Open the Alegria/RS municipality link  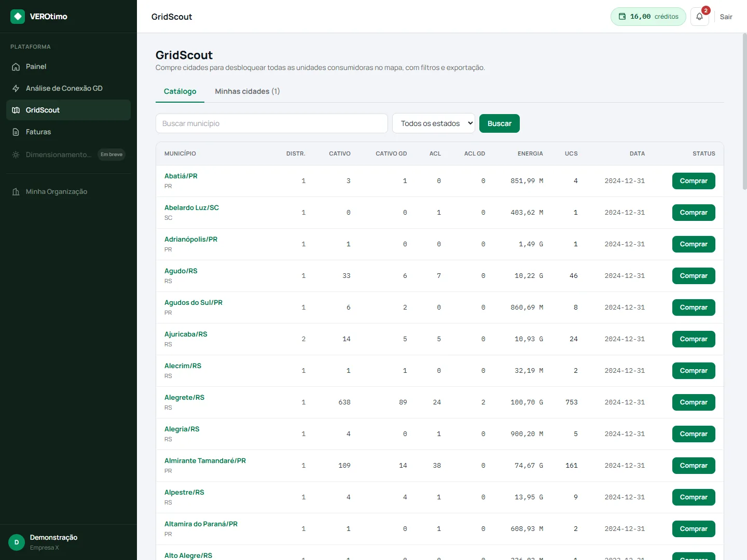[182, 429]
